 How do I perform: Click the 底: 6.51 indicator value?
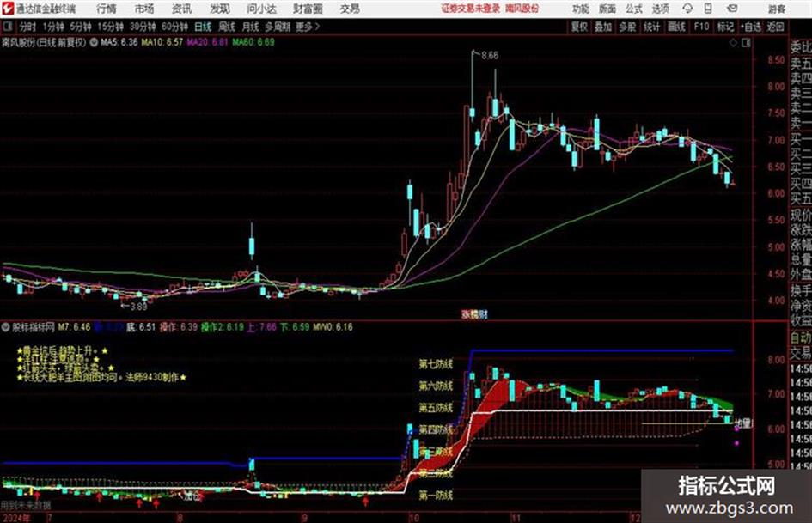point(141,327)
